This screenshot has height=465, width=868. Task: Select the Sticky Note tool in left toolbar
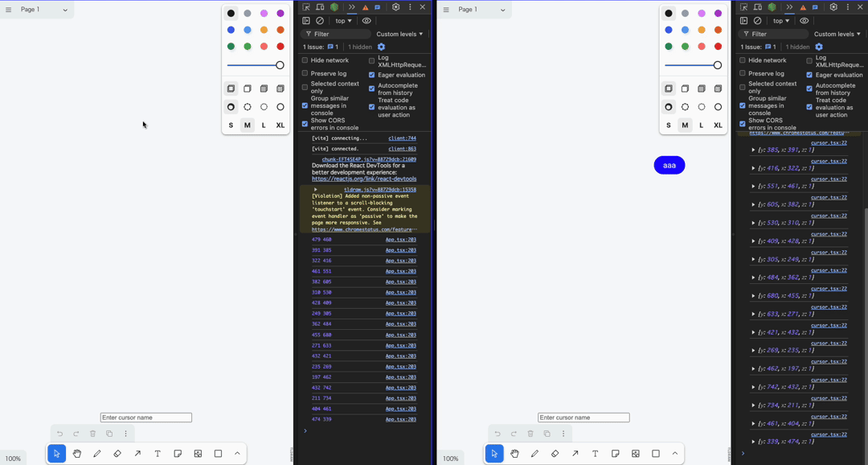(178, 454)
